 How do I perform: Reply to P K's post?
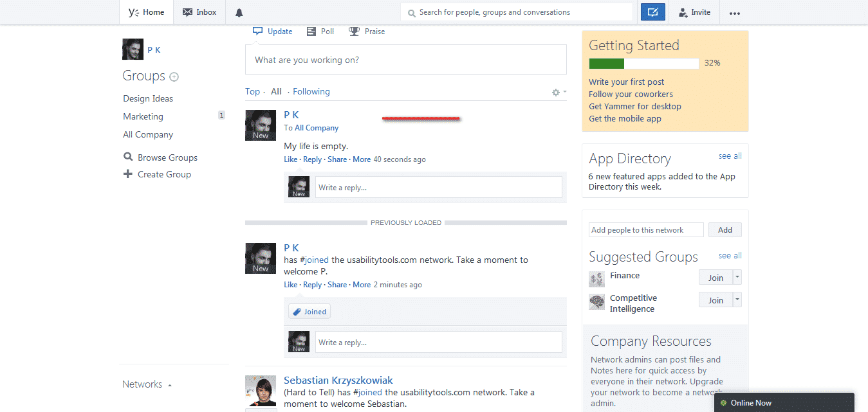pyautogui.click(x=312, y=159)
